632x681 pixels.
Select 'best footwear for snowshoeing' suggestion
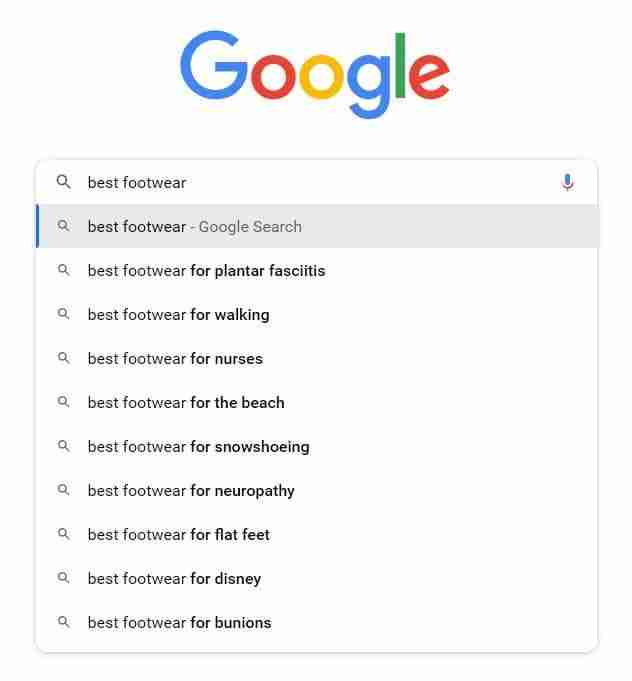(198, 447)
